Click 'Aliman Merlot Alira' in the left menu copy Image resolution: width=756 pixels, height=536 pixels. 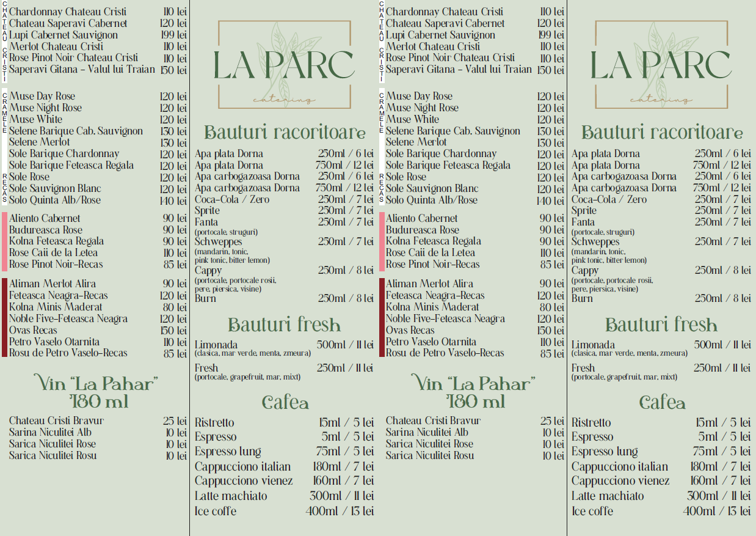tap(53, 284)
